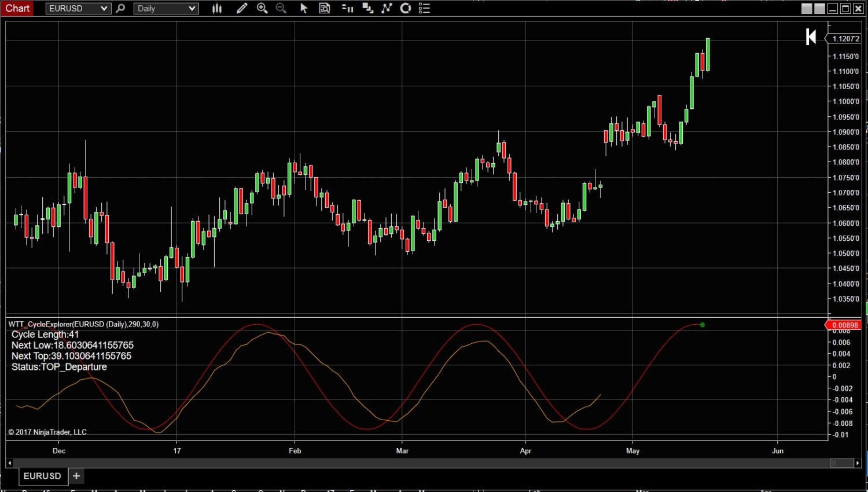Open the chart bar style icon
This screenshot has height=492, width=868.
[217, 8]
